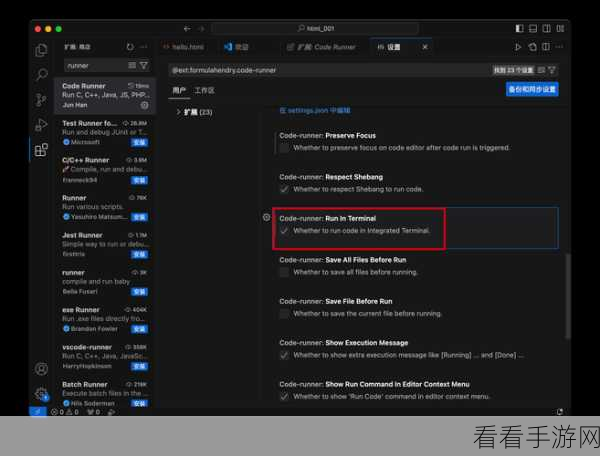
Task: Install Jest Runner extension
Action: [139, 254]
